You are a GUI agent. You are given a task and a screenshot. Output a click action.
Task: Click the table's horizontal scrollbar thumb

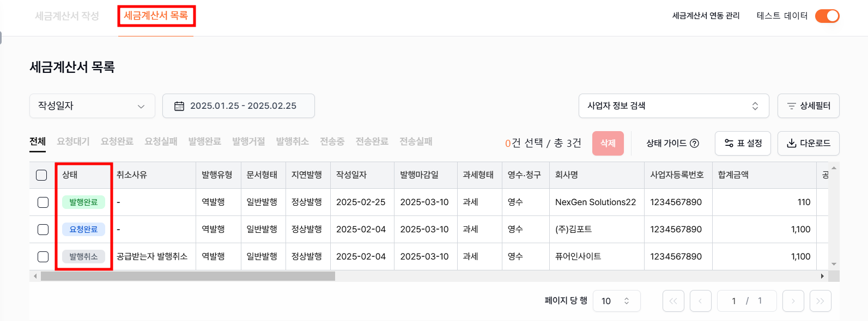pos(188,276)
